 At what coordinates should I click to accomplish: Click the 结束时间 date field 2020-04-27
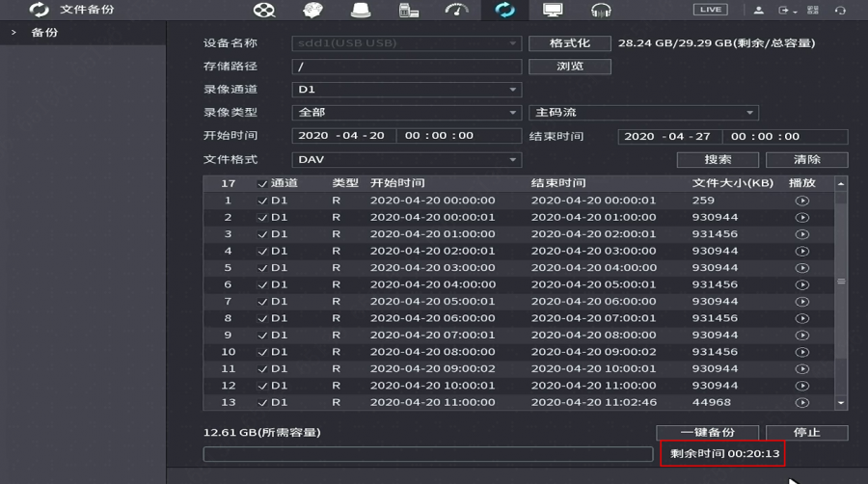[x=670, y=137]
